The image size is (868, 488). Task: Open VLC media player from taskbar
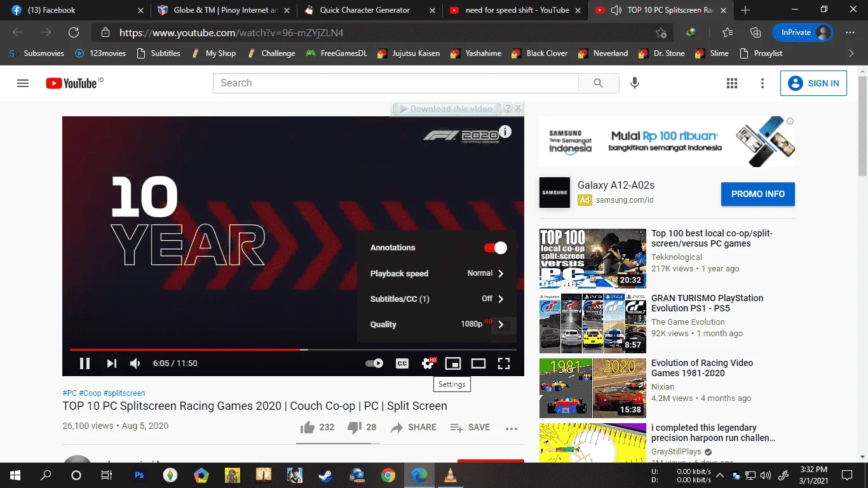pyautogui.click(x=450, y=475)
